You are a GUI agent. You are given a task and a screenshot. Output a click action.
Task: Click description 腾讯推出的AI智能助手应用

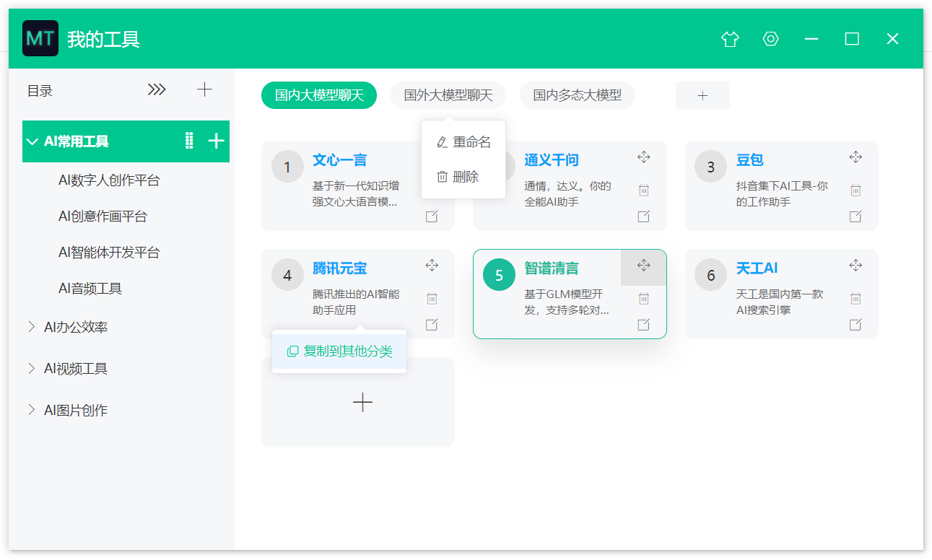[356, 302]
